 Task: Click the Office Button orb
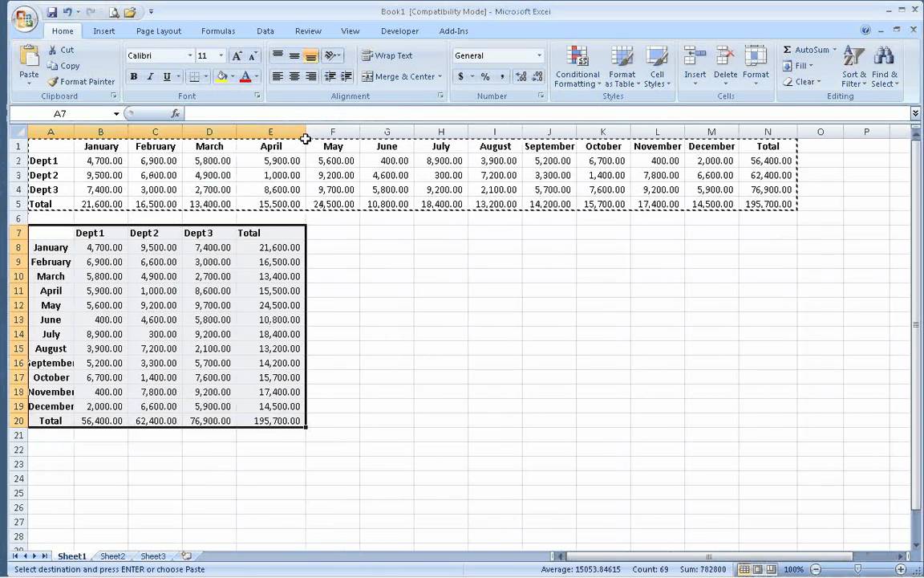[24, 19]
